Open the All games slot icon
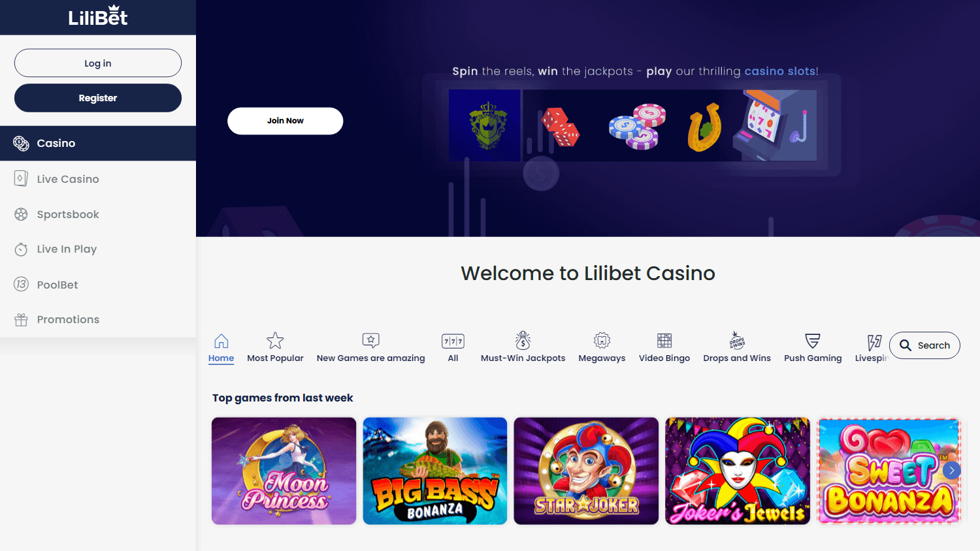The height and width of the screenshot is (551, 980). click(x=453, y=341)
